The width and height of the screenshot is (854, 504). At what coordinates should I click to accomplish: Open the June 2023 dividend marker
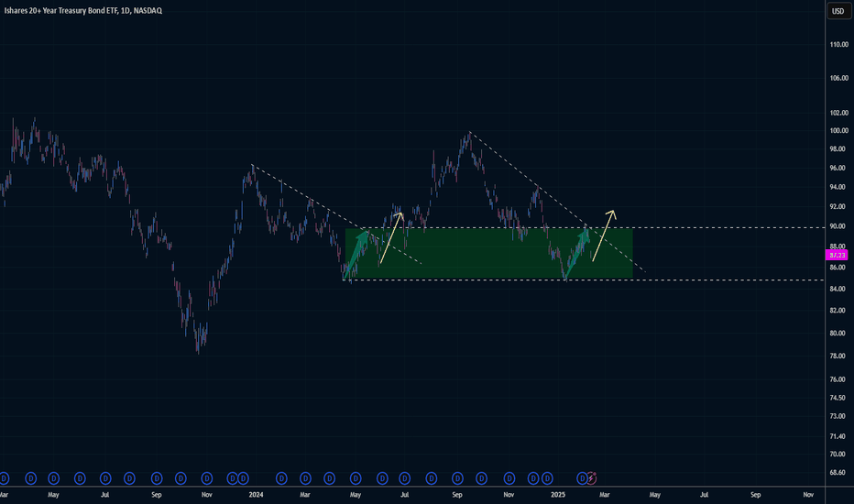point(80,478)
